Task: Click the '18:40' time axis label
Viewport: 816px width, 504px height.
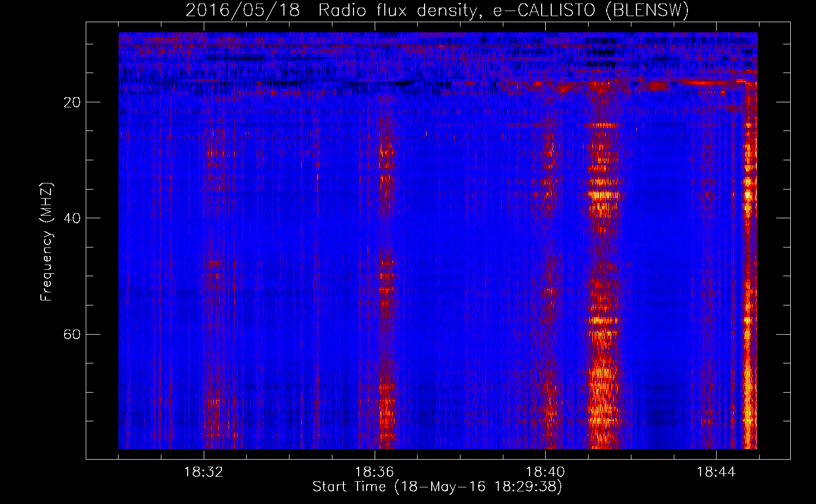Action: coord(545,472)
